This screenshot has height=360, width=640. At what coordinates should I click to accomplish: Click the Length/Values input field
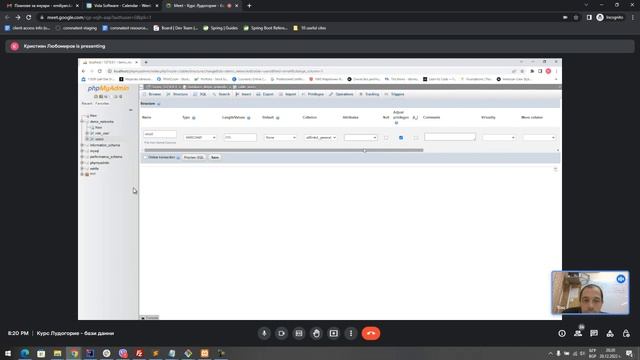pos(240,138)
